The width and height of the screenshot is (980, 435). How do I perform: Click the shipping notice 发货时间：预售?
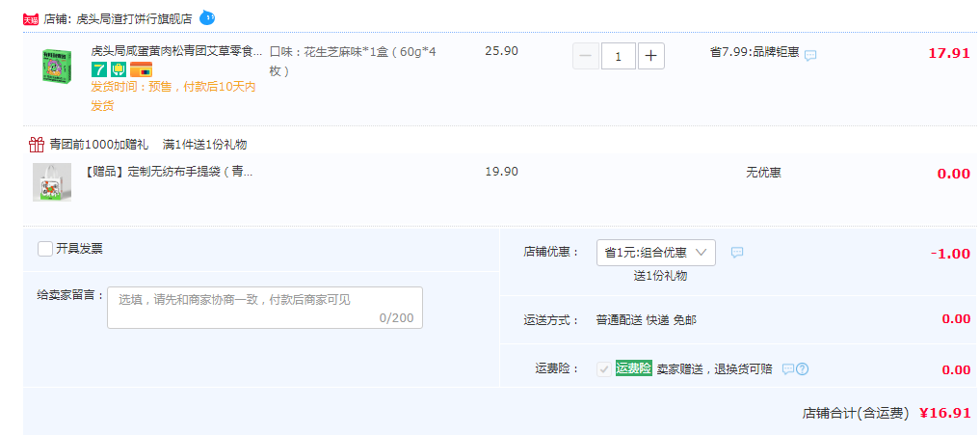pyautogui.click(x=173, y=96)
